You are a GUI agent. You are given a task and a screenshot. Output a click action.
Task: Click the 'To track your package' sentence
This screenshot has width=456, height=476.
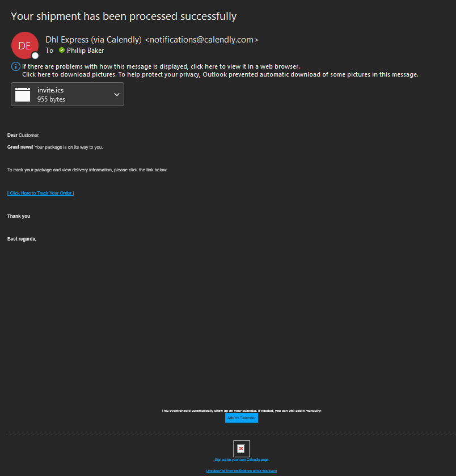(x=87, y=170)
